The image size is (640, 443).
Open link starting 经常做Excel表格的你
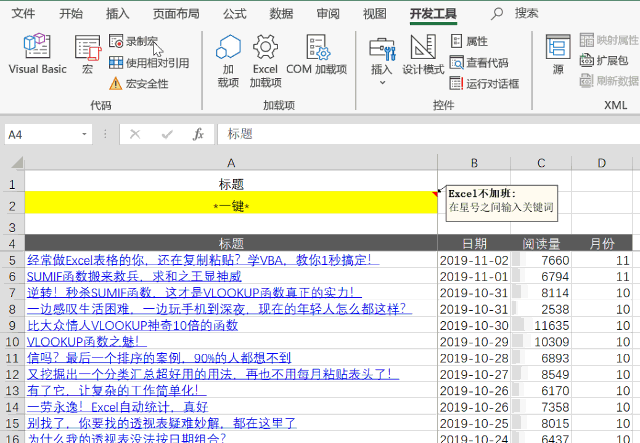click(x=203, y=260)
